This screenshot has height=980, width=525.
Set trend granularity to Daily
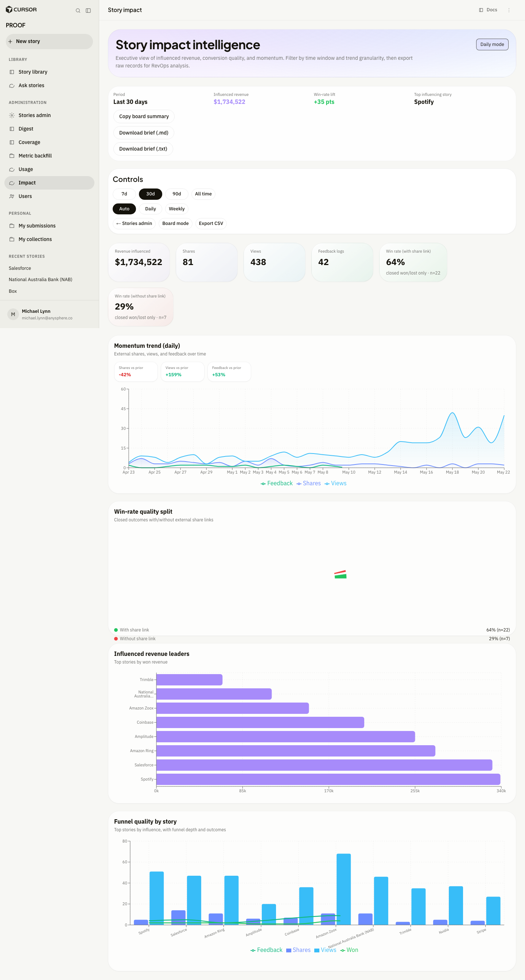point(150,209)
